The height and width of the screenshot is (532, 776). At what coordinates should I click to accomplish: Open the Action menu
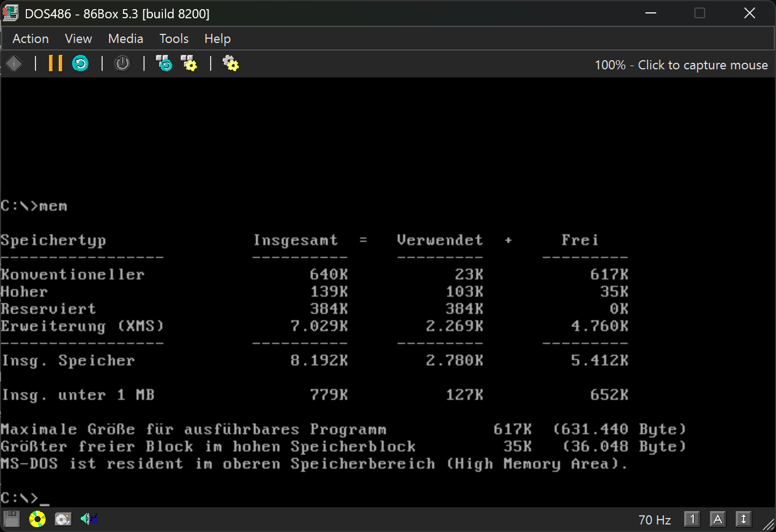[31, 39]
